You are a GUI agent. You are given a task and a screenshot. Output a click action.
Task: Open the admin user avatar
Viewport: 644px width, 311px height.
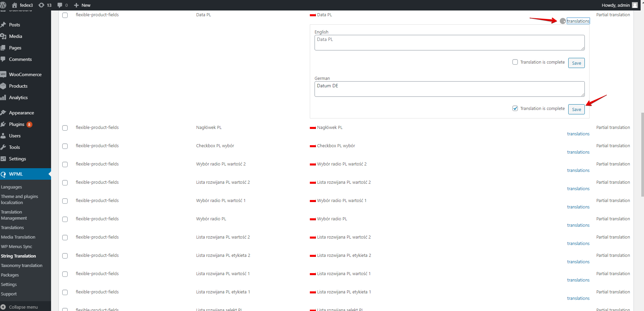tap(635, 5)
